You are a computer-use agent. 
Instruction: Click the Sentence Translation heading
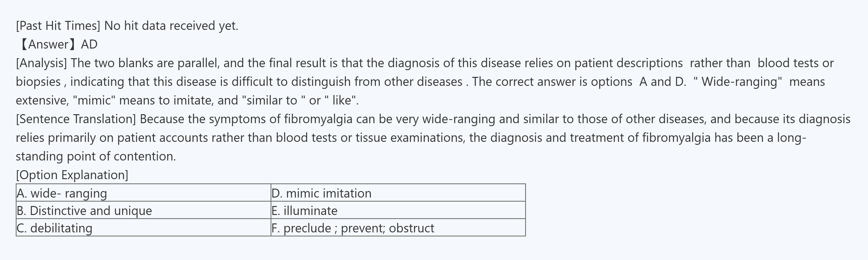tap(76, 119)
